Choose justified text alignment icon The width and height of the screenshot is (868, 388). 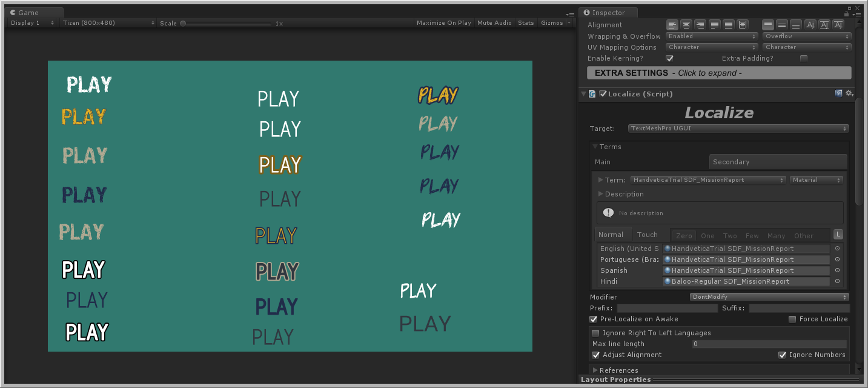(x=714, y=25)
